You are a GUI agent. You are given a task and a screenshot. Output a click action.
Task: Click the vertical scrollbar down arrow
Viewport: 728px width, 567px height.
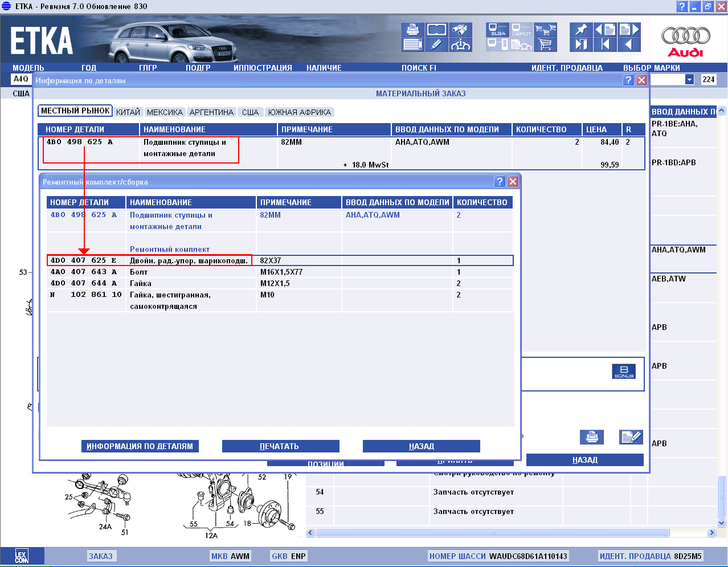722,523
